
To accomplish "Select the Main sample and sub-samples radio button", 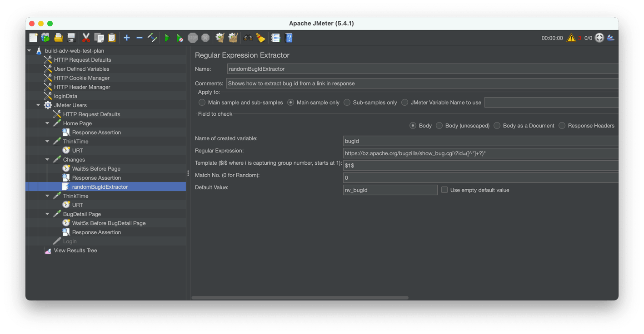I will click(202, 102).
